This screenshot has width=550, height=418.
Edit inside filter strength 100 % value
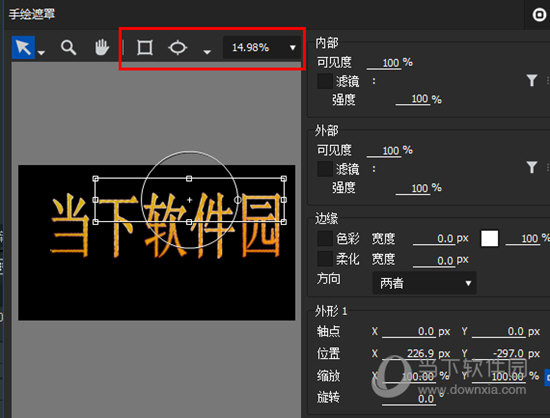coord(413,99)
